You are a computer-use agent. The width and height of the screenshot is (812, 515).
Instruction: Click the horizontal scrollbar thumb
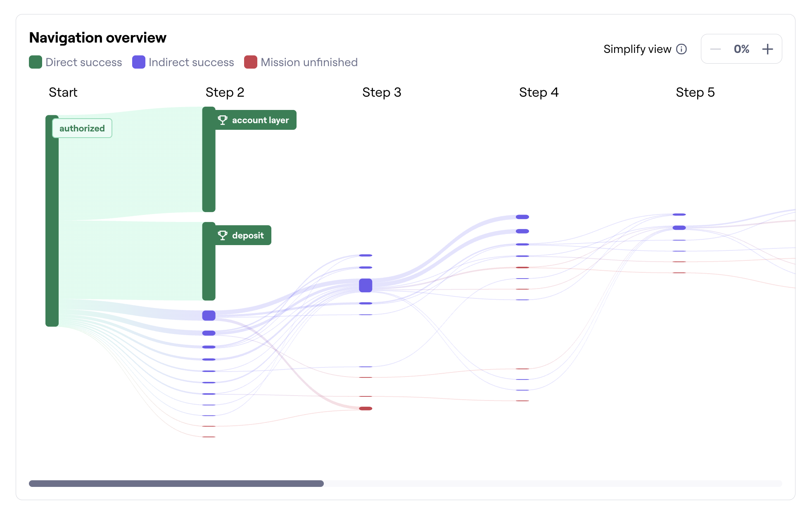[176, 484]
